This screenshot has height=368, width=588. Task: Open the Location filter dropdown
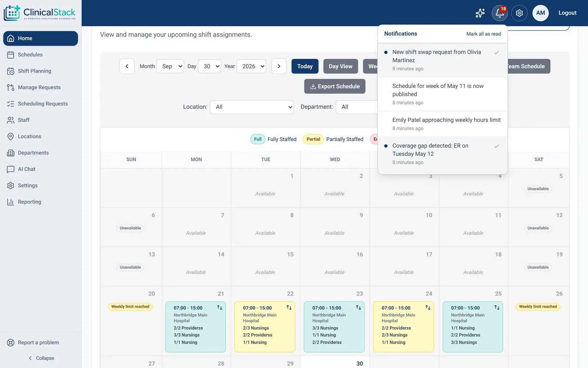[252, 107]
